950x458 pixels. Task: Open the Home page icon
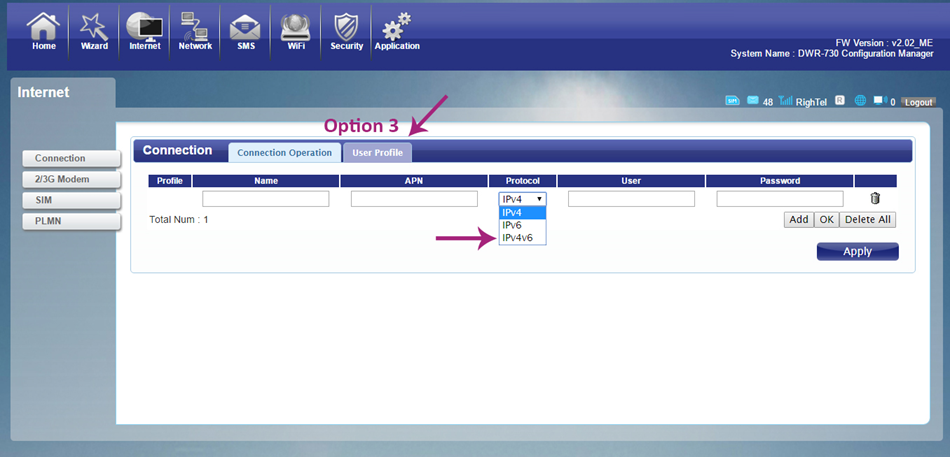click(x=43, y=31)
